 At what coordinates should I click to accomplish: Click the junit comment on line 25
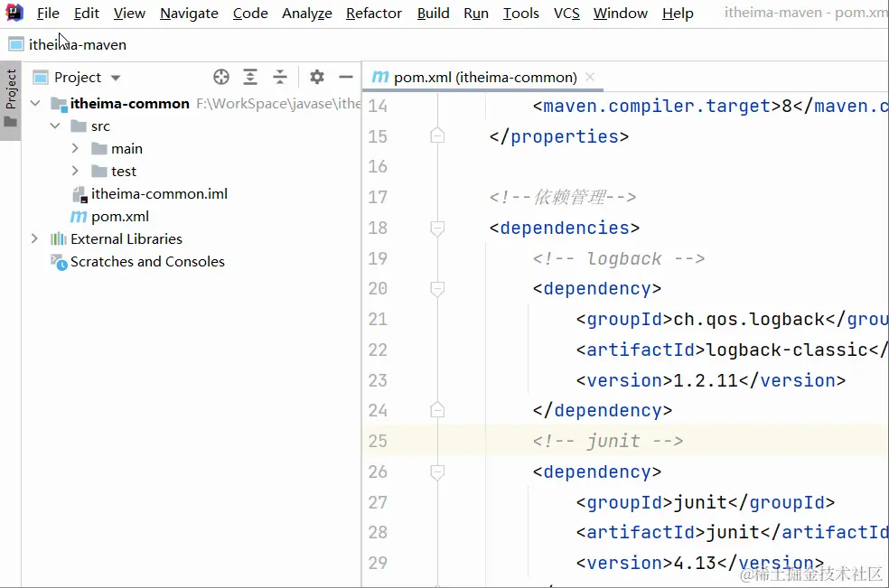point(608,441)
